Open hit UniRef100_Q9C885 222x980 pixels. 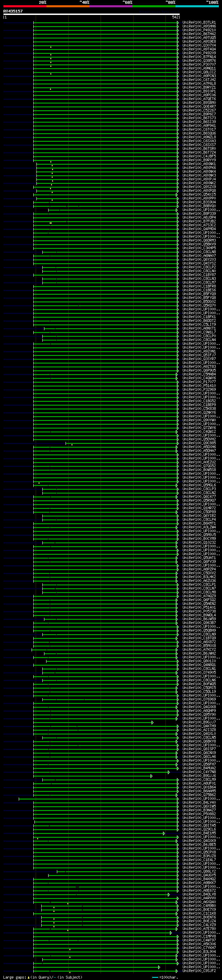pos(199,443)
